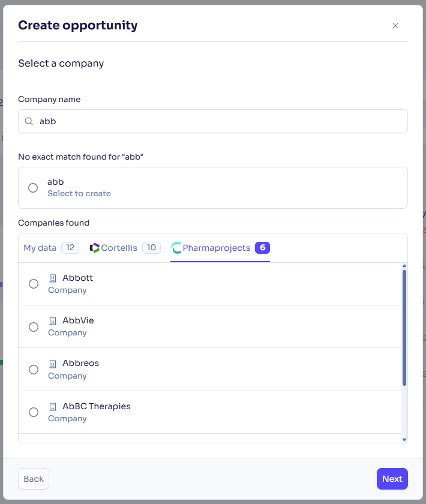Click the Company name search field
This screenshot has width=426, height=504.
(216, 121)
